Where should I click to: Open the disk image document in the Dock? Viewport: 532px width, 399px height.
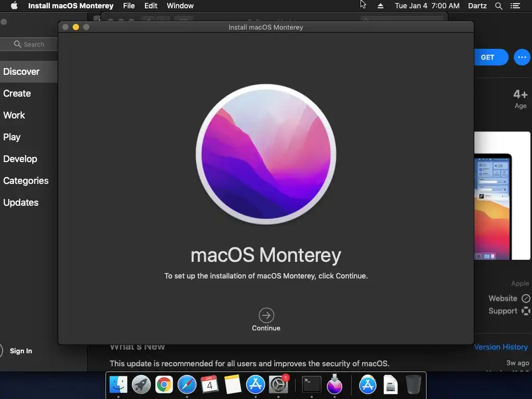tap(391, 385)
